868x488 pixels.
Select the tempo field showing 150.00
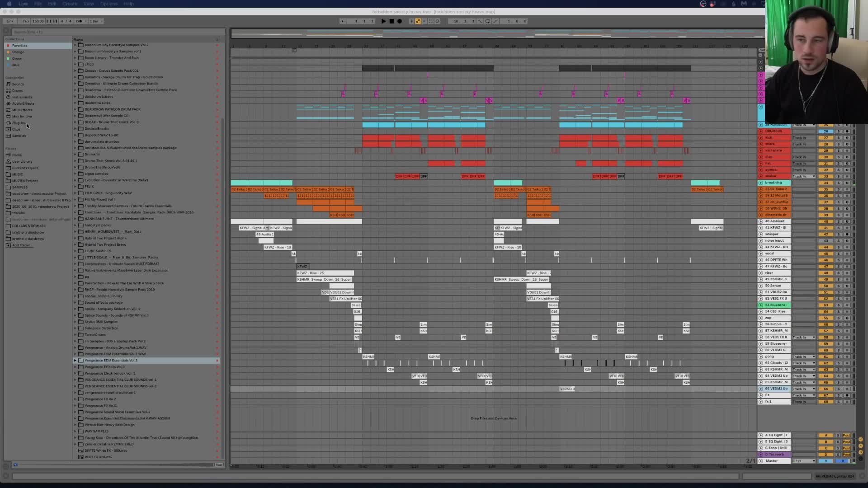click(x=38, y=21)
